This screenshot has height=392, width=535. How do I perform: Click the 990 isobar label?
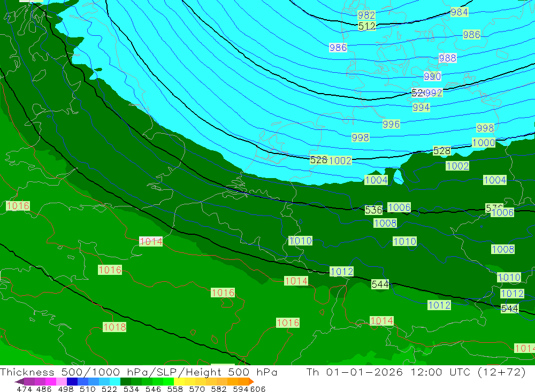pyautogui.click(x=432, y=76)
